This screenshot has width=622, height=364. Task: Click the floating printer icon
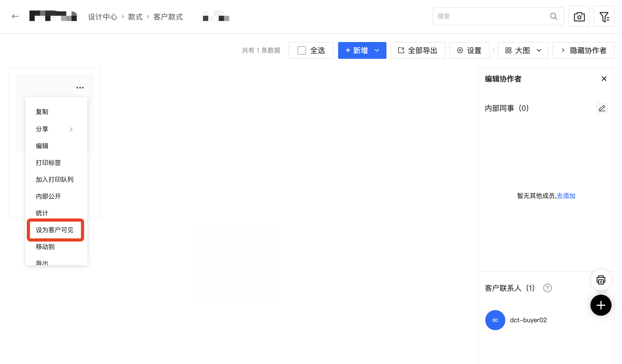pos(601,280)
